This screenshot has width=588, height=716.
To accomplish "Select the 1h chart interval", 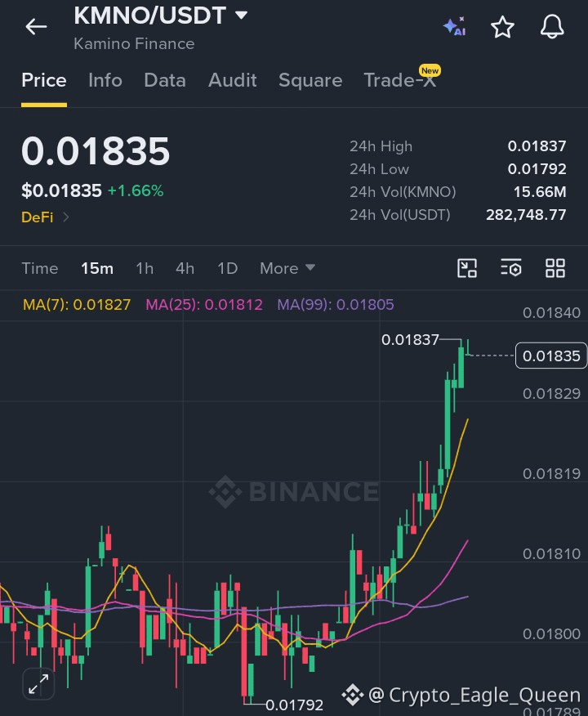I will point(145,268).
